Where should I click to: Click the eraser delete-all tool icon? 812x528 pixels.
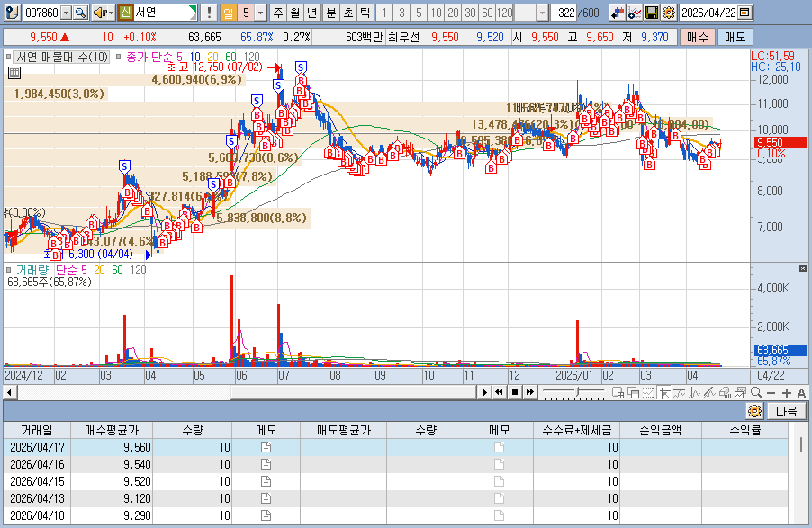[725, 393]
